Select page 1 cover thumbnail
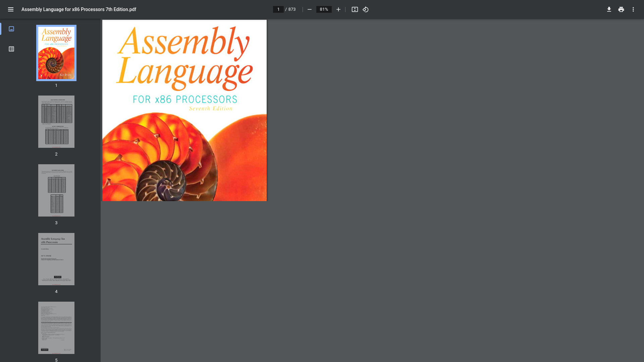644x362 pixels. (56, 53)
